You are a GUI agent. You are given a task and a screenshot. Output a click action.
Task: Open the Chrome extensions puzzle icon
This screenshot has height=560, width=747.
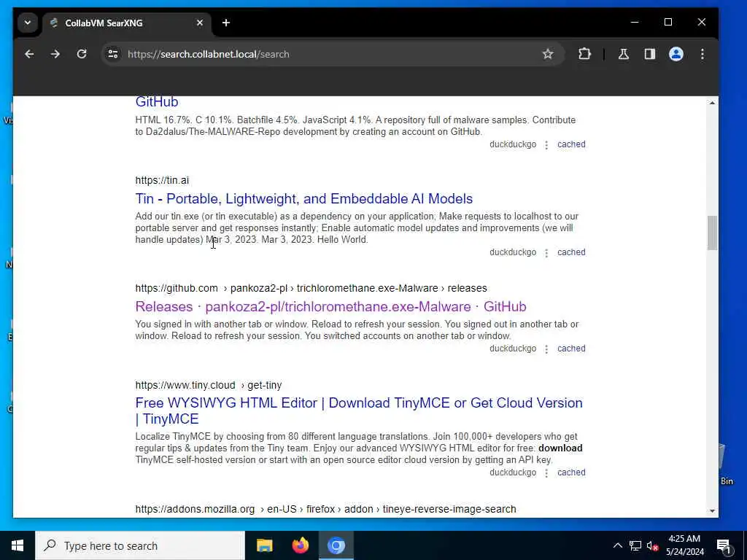(x=584, y=54)
